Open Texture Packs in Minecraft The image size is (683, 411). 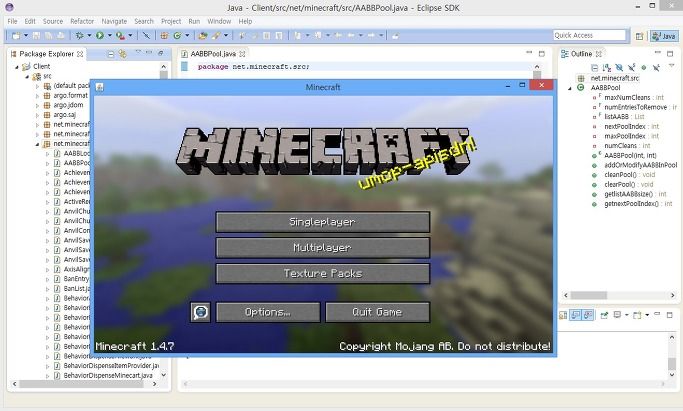coord(323,273)
